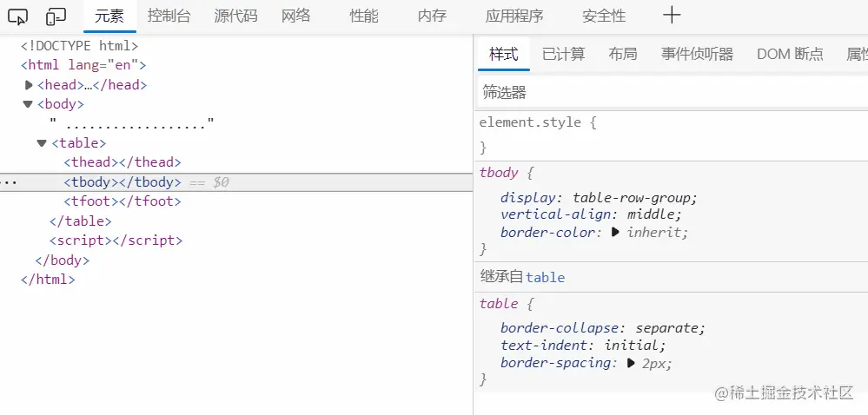Activate the inspect element picker icon
This screenshot has width=868, height=415.
[x=17, y=17]
